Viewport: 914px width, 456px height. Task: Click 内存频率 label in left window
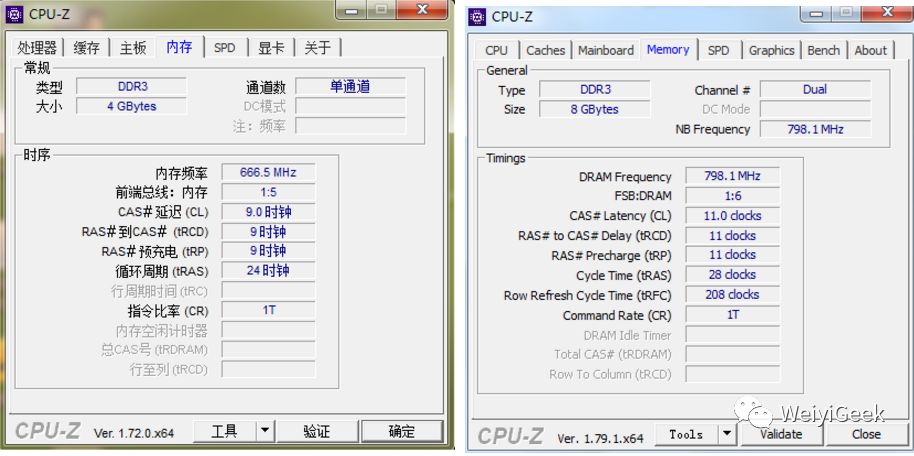pyautogui.click(x=181, y=173)
